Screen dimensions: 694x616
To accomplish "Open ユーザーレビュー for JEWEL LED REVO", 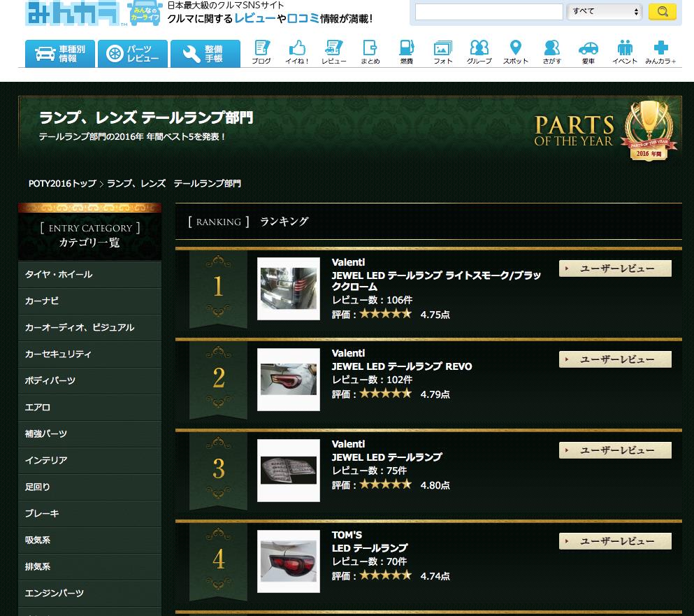I will tap(615, 359).
